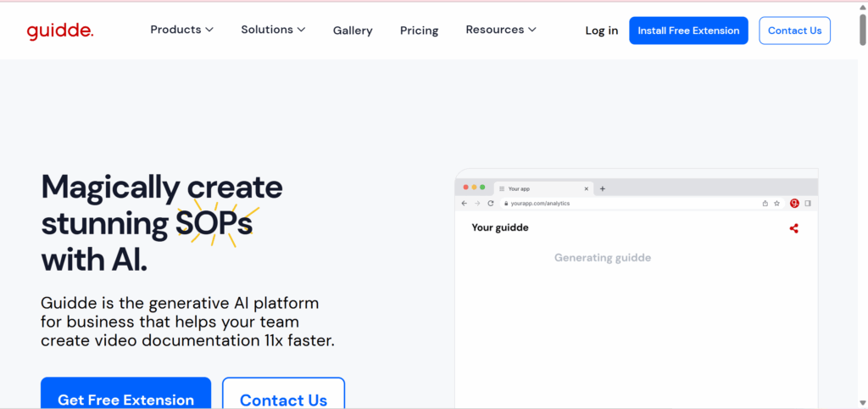Click the red guidde extension icon in mock browser
868x409 pixels.
794,204
